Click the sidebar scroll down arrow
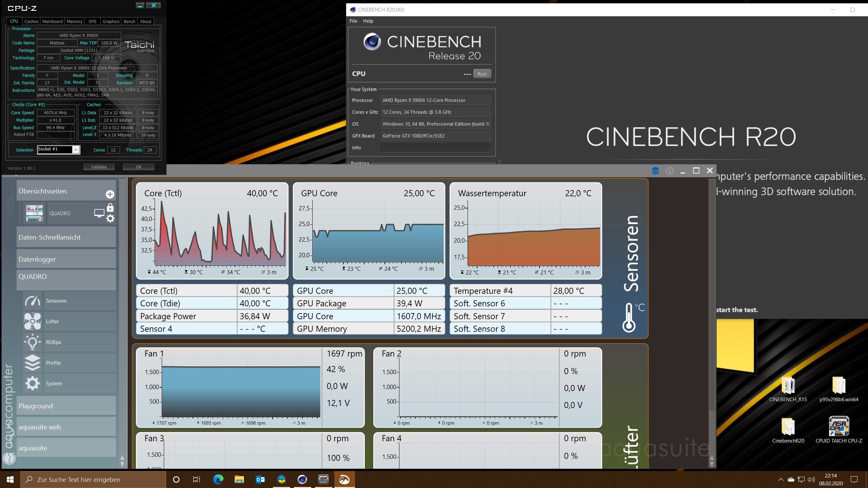Screen dimensions: 868x488 coord(122,464)
